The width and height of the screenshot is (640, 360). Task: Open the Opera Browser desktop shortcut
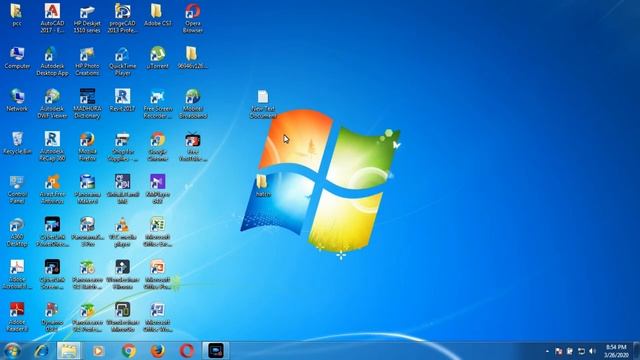[193, 18]
